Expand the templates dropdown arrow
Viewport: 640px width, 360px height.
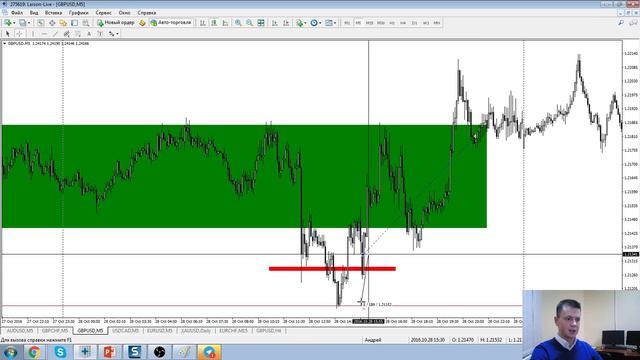[335, 23]
